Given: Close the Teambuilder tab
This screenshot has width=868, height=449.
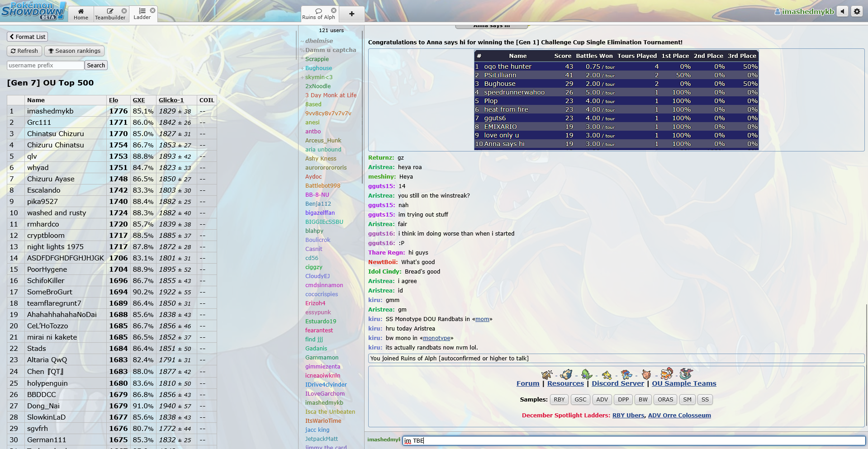Looking at the screenshot, I should click(124, 11).
